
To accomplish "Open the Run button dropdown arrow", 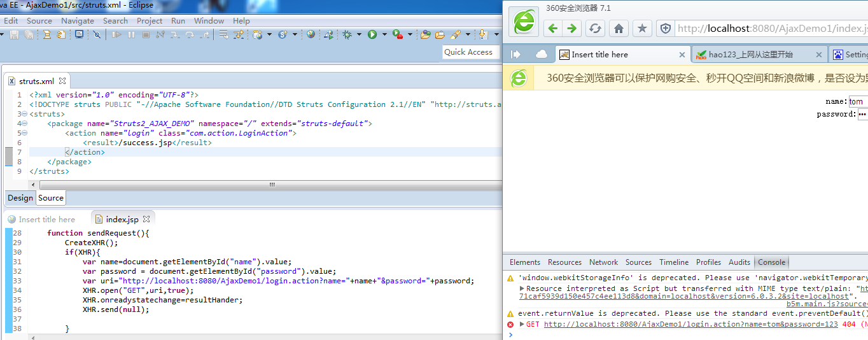I will click(384, 34).
